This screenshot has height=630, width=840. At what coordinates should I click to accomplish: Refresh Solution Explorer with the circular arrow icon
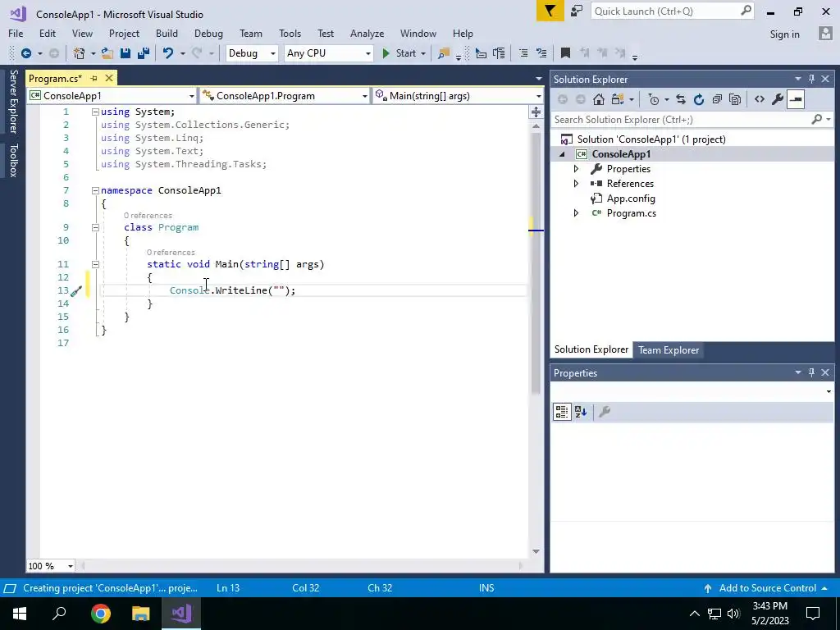pos(699,99)
